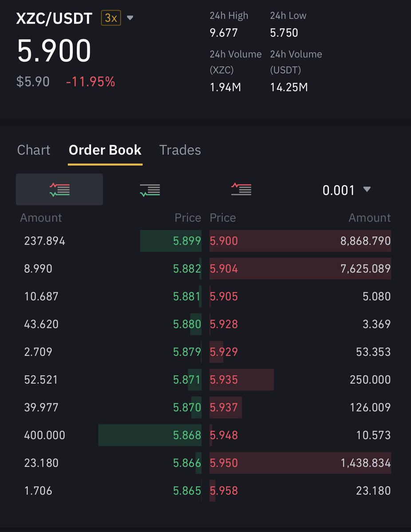411x532 pixels.
Task: Tap bid amount 39.977
Action: (x=41, y=407)
